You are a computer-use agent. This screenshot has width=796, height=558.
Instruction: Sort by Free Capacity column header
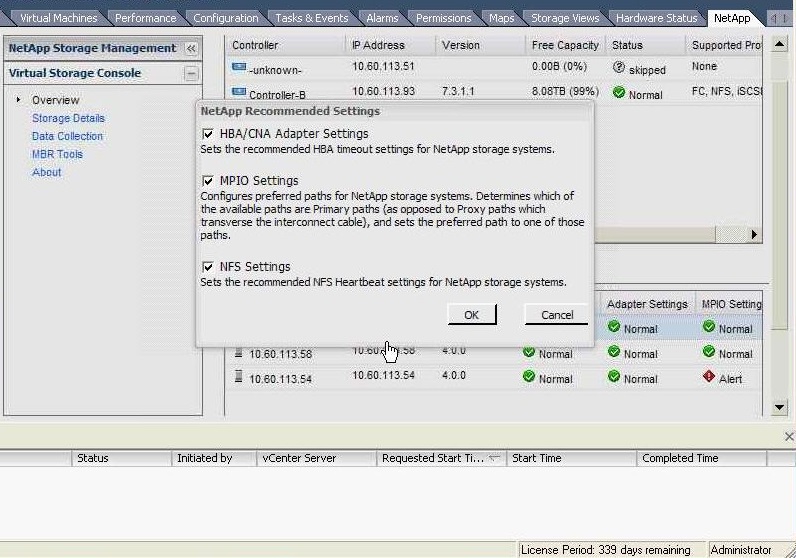565,45
